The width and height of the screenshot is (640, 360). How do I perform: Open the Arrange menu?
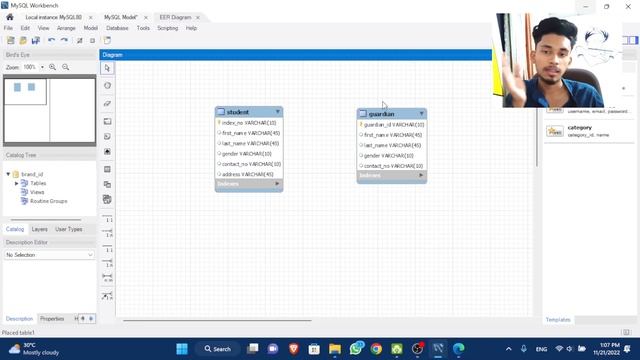coord(66,28)
